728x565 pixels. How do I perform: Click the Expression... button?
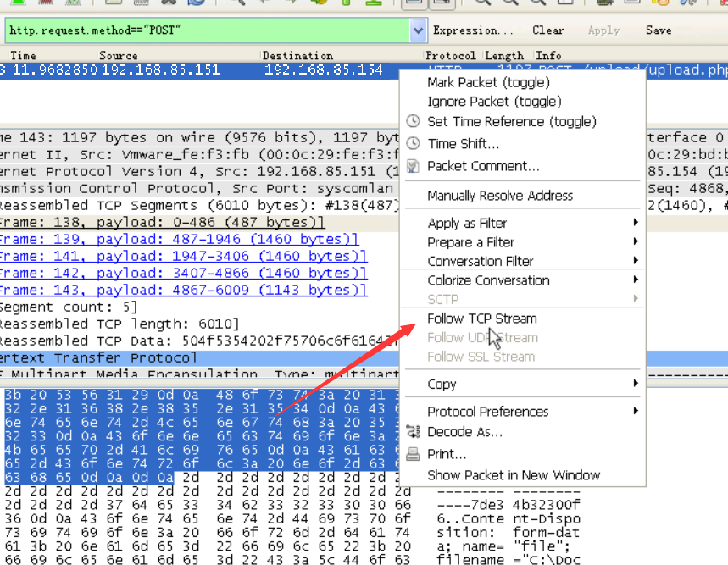[473, 30]
